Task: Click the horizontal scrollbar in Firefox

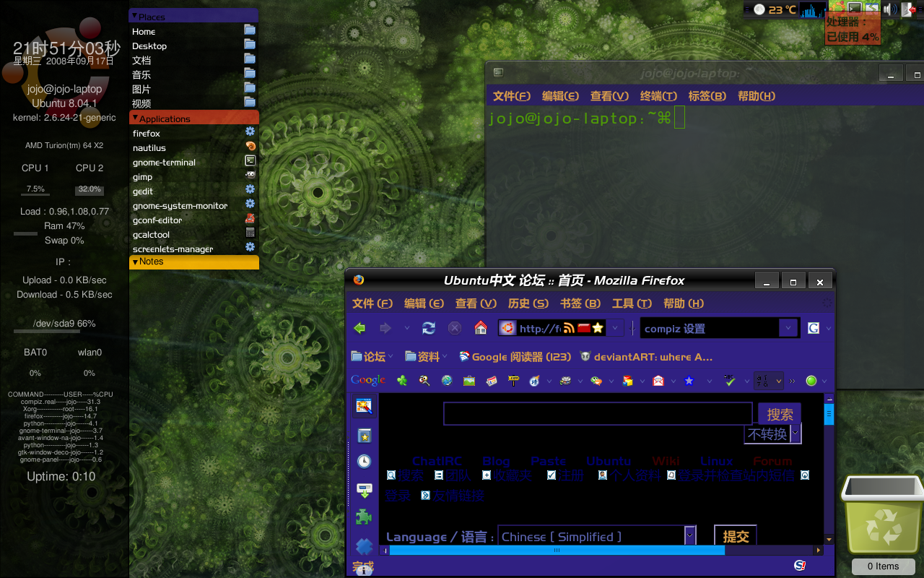Action: coord(556,550)
